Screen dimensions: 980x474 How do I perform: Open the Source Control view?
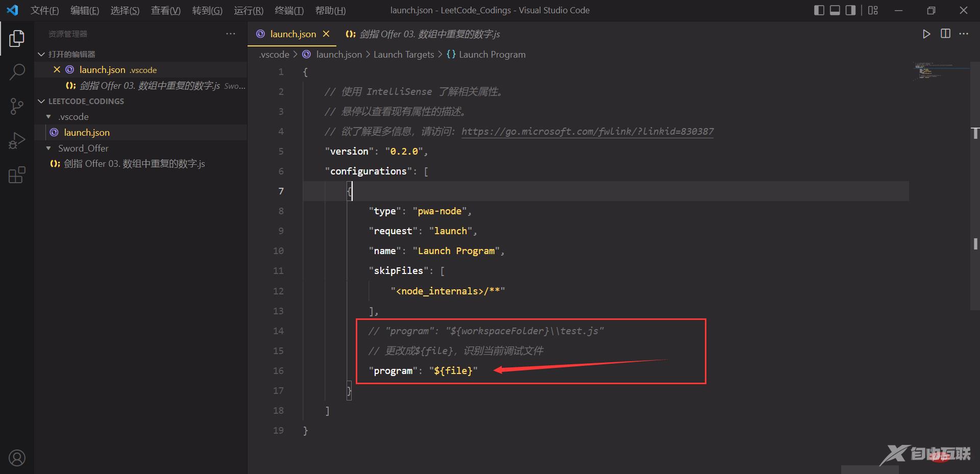coord(17,106)
